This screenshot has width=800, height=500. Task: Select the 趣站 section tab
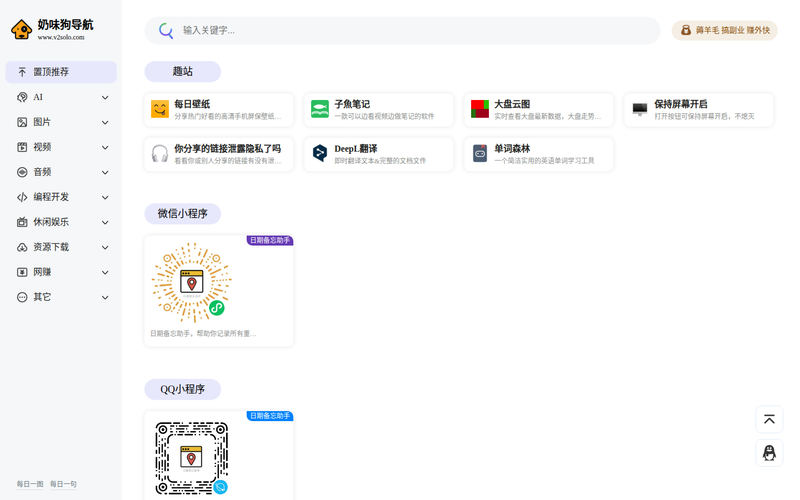(183, 71)
